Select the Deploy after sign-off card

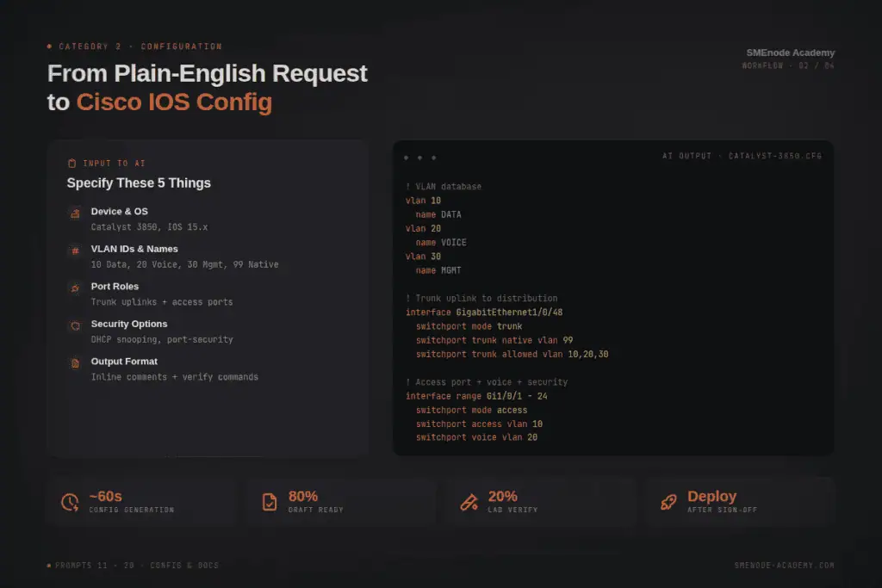[x=740, y=501]
